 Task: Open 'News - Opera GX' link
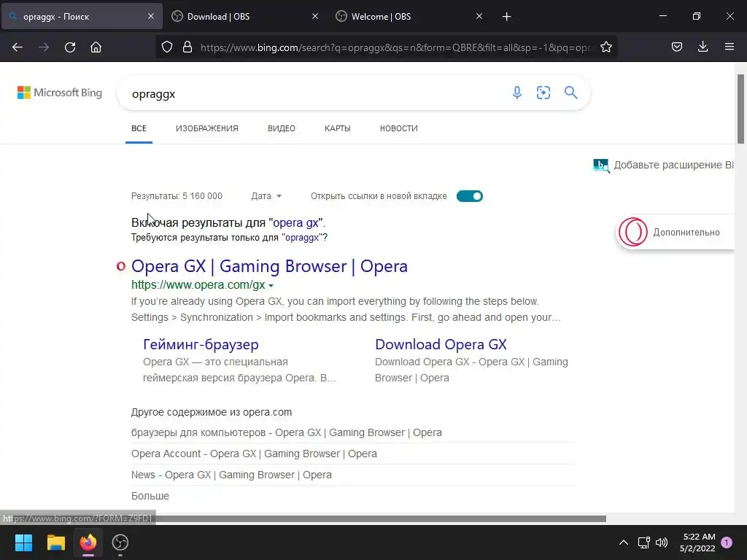click(x=231, y=475)
